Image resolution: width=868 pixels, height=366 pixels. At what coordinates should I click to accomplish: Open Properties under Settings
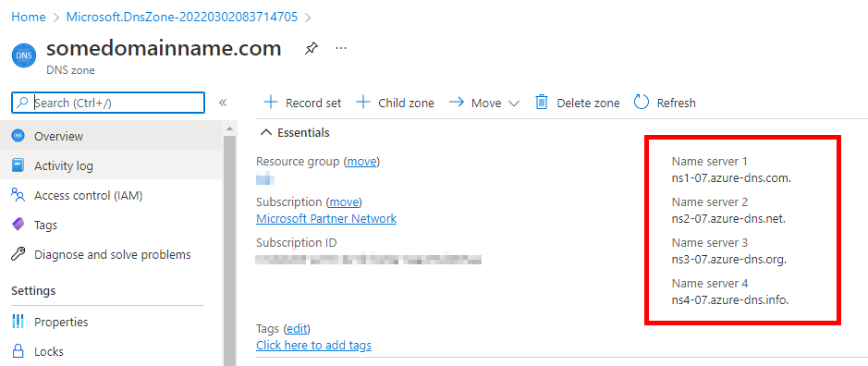point(111,322)
